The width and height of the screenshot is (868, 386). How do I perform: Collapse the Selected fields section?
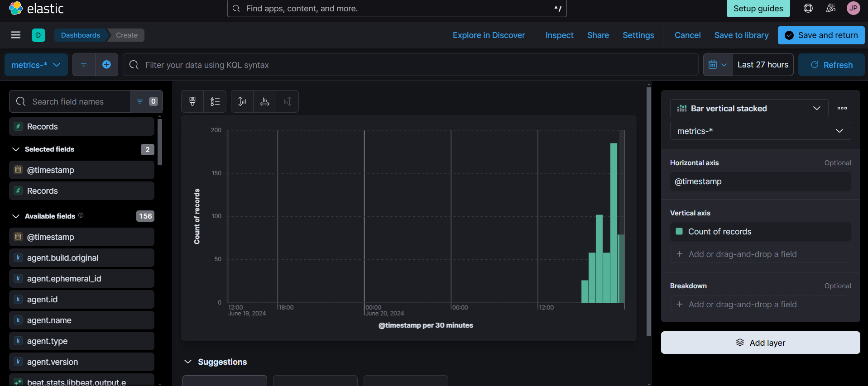16,149
